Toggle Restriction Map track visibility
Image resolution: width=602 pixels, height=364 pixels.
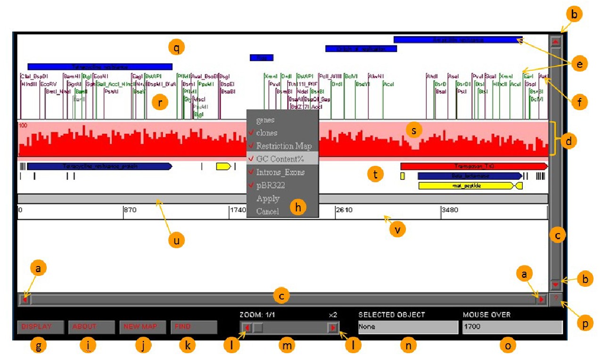(x=282, y=146)
